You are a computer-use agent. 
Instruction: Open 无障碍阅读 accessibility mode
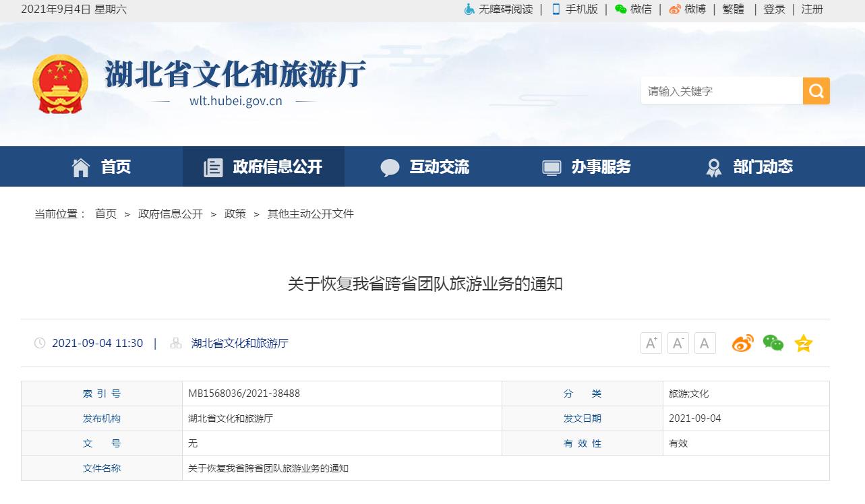coord(498,9)
